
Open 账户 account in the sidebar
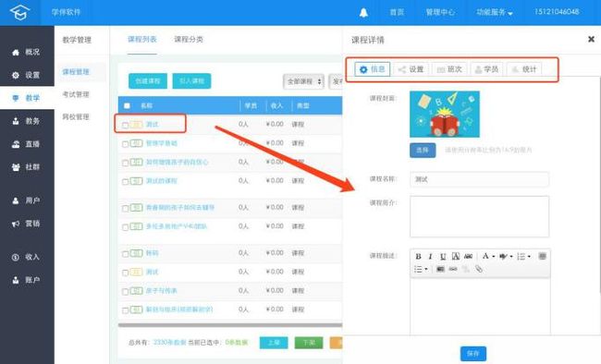[26, 280]
